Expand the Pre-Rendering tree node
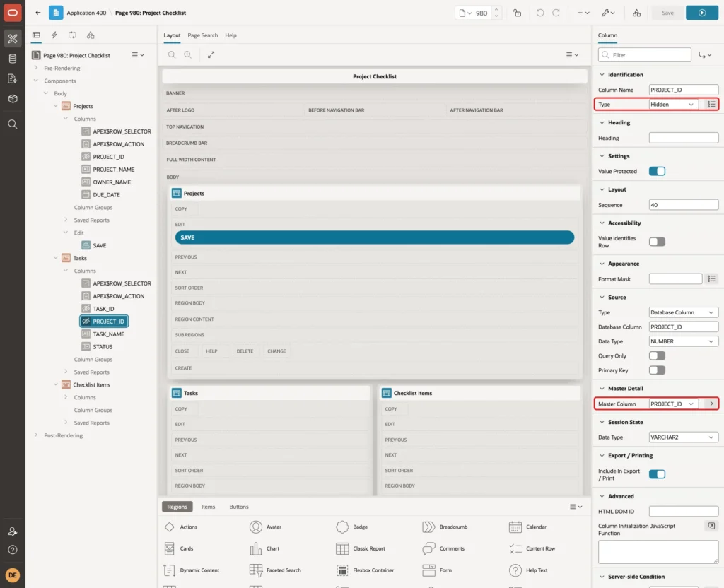Screen dimensions: 724x588 pos(35,68)
